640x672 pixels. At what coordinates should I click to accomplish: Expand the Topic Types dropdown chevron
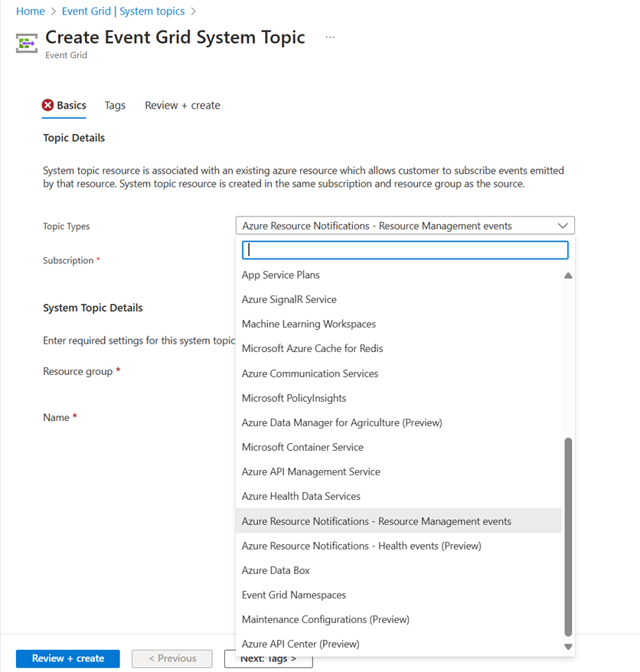point(563,226)
